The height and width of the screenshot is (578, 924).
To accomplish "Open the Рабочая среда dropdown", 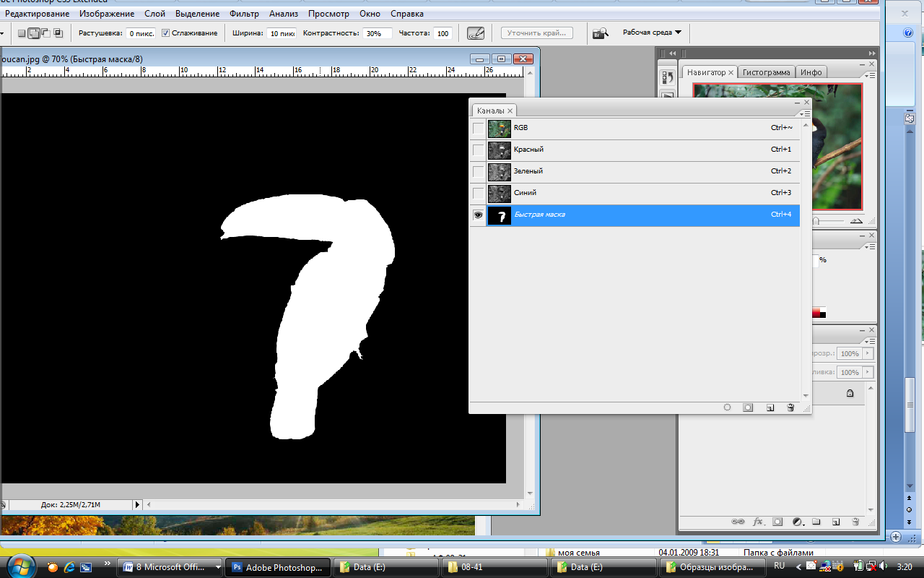I will [652, 33].
